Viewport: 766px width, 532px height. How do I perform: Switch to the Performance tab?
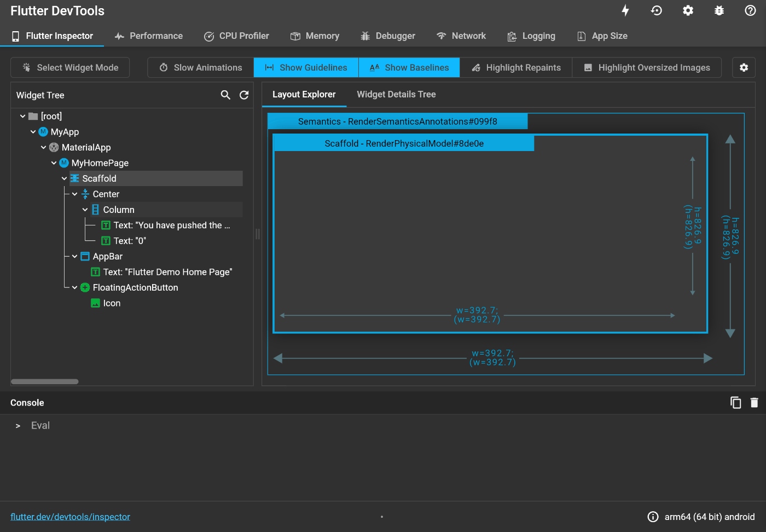149,36
